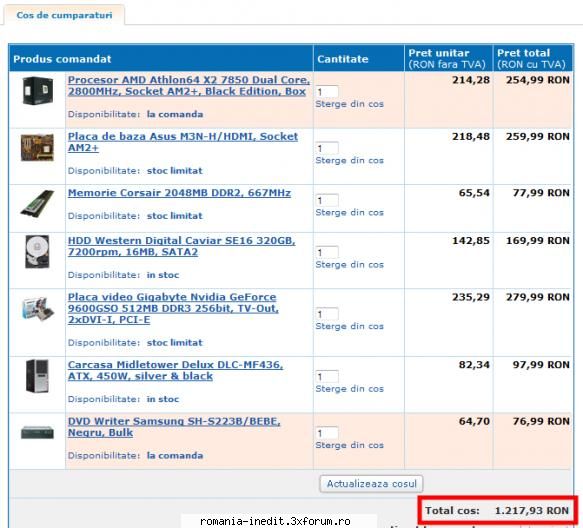Image resolution: width=583 pixels, height=528 pixels.
Task: Open the Carcasa Midletower Delux DLC-MF436 link
Action: (x=175, y=370)
